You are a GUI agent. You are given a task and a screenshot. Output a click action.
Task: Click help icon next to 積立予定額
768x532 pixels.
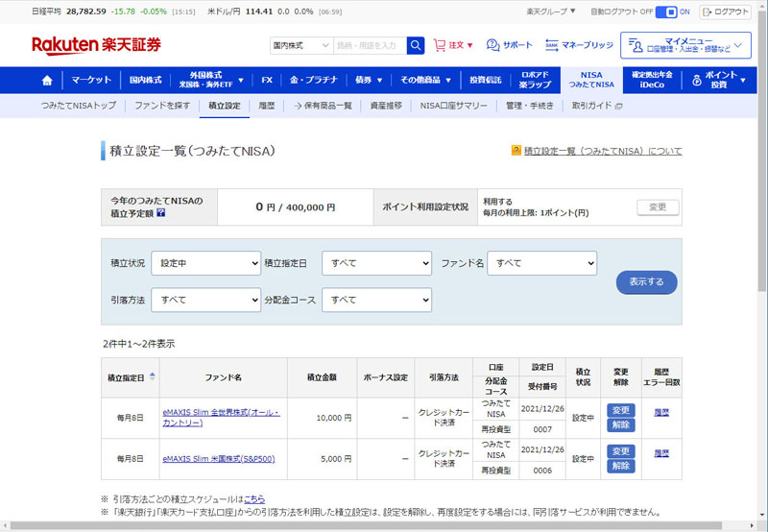coord(160,213)
